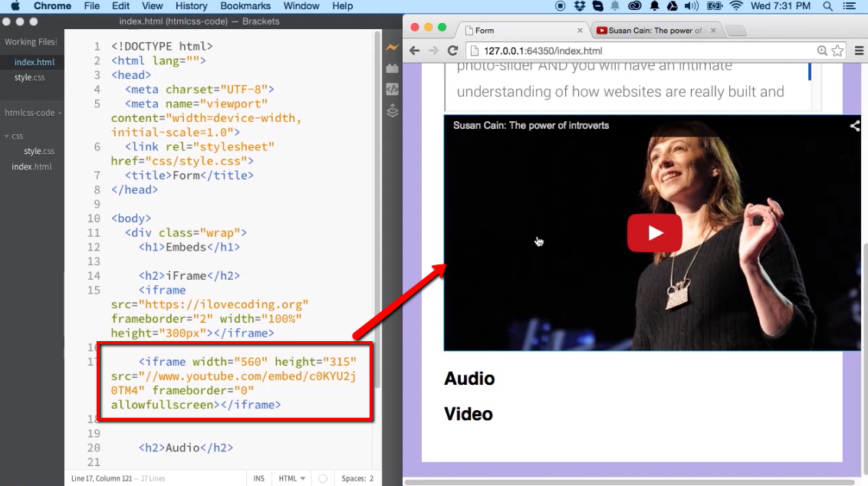Open the Extension Manager brick icon

click(392, 69)
